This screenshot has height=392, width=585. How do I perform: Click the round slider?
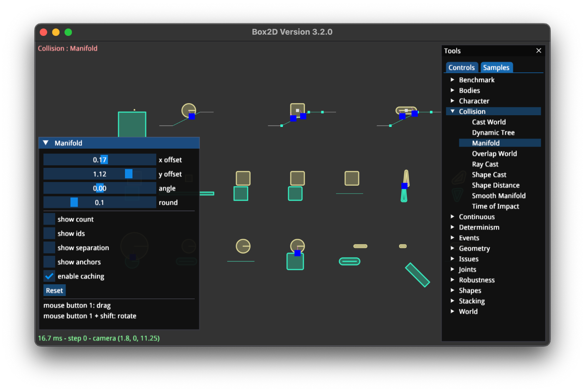99,202
